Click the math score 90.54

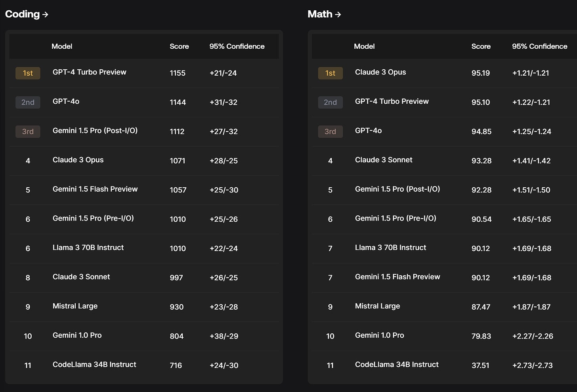click(x=481, y=220)
